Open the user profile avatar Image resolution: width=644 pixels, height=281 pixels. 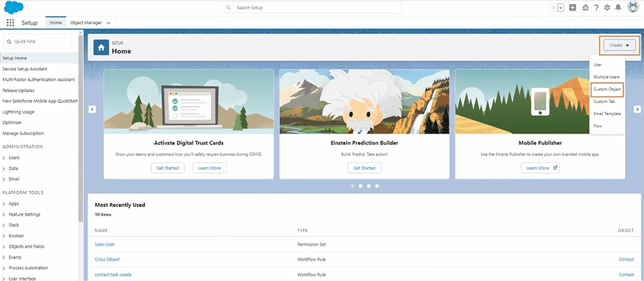pyautogui.click(x=633, y=7)
